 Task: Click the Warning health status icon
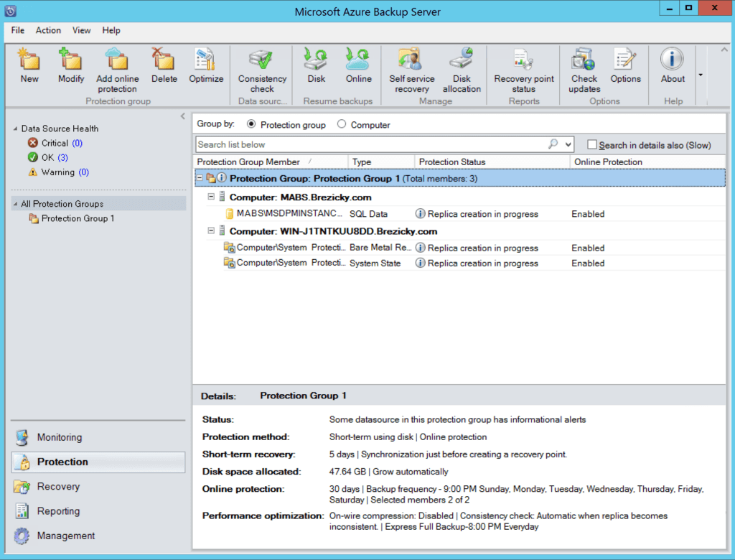33,172
